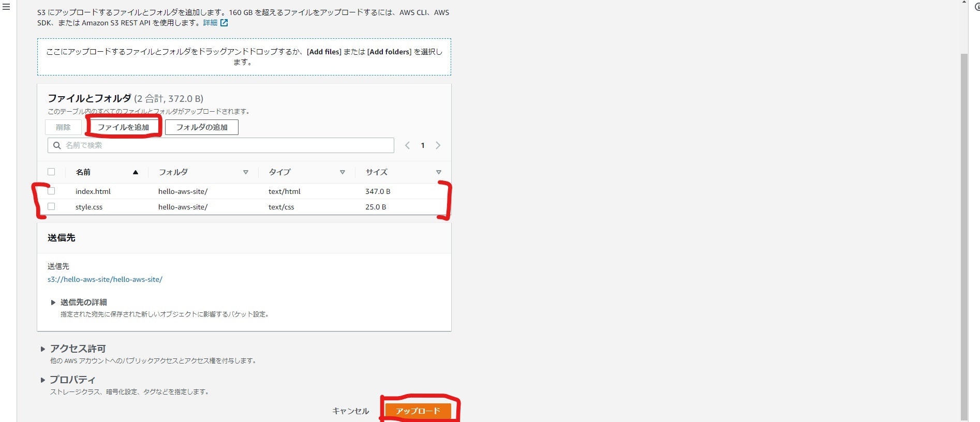Click the orange アップロード button
This screenshot has width=980, height=422.
coord(418,411)
